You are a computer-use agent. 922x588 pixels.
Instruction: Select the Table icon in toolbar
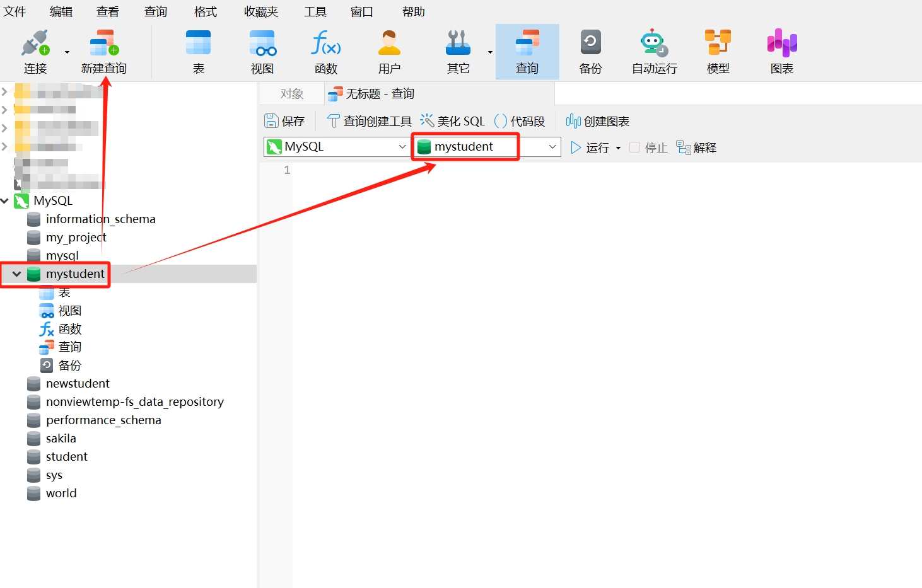[198, 43]
